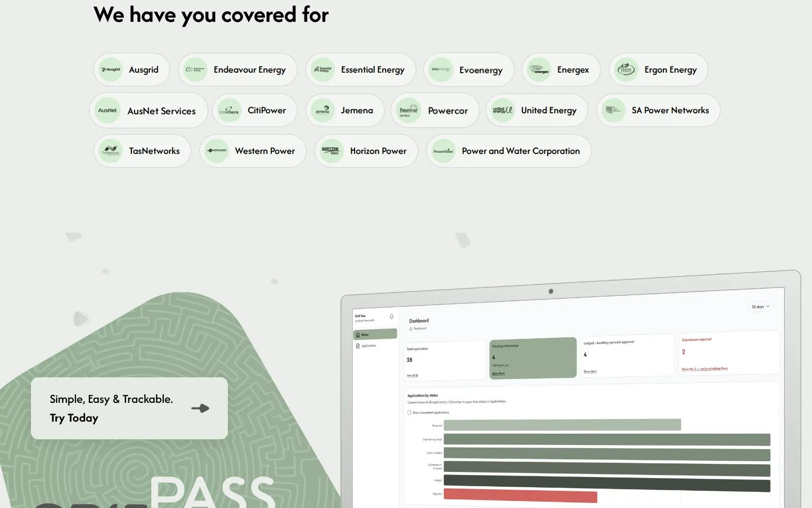Click the Horizon Power logo icon
The width and height of the screenshot is (812, 508).
tap(332, 151)
